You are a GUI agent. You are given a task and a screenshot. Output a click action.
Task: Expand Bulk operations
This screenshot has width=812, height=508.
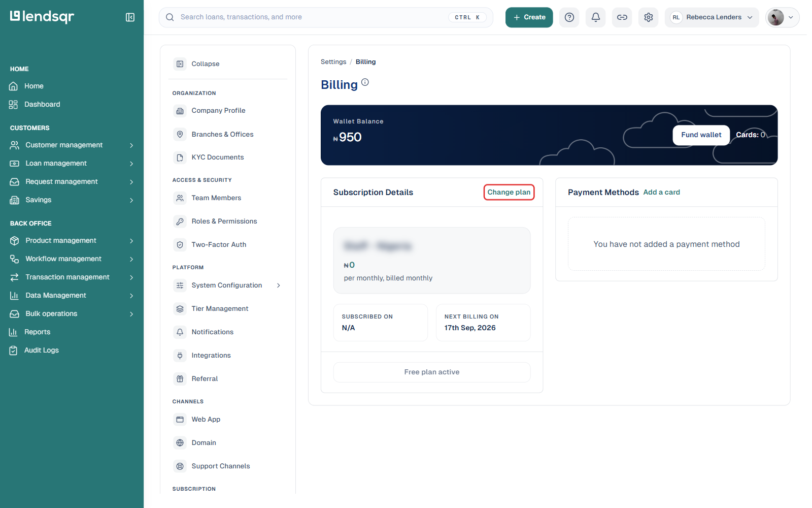click(72, 314)
